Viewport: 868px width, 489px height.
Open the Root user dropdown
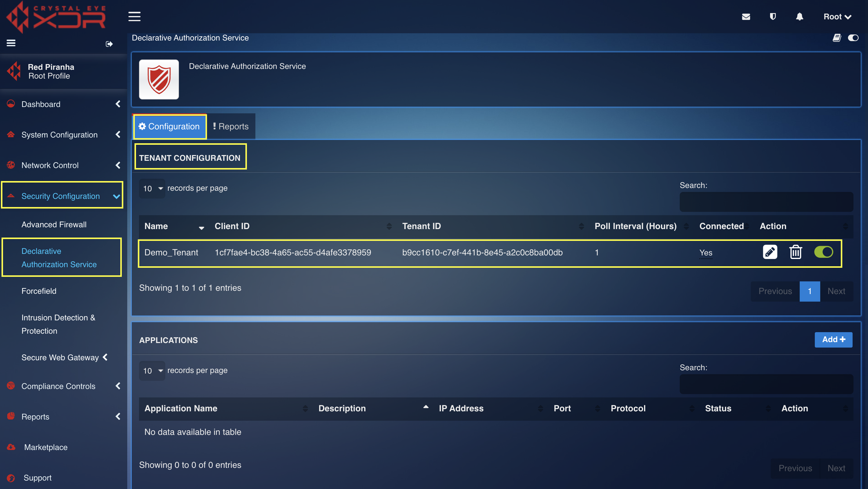[x=837, y=17]
